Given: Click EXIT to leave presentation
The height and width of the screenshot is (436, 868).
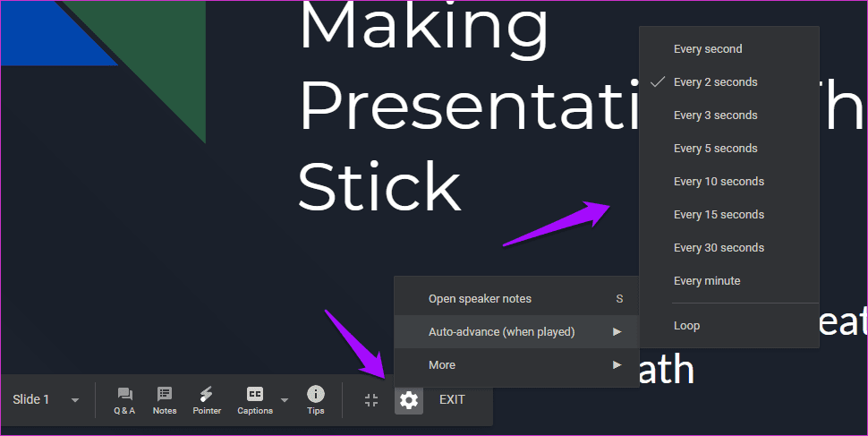Looking at the screenshot, I should click(x=452, y=400).
